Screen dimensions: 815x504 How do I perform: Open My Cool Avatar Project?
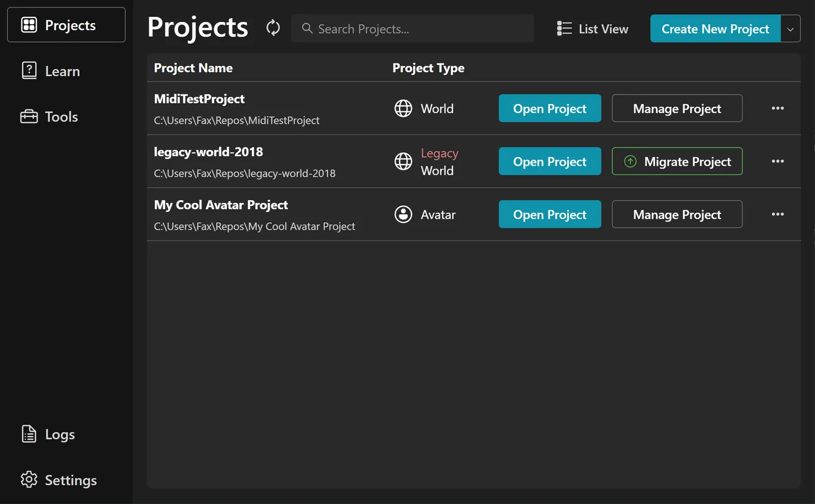(550, 214)
